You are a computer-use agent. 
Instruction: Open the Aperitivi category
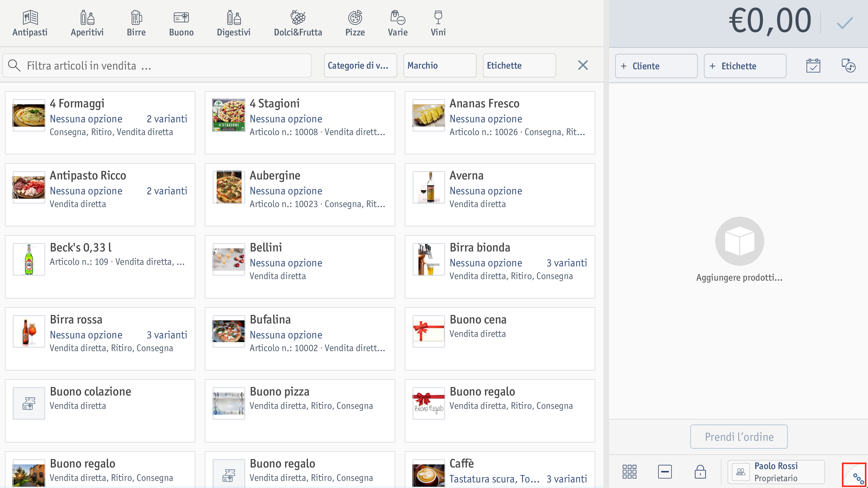click(87, 23)
